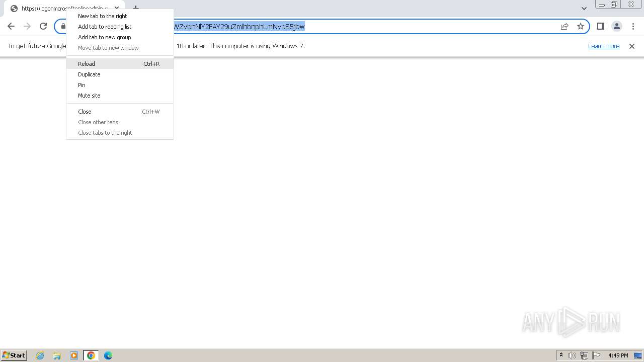Click the Reload page icon in toolbar
This screenshot has width=644, height=362.
point(43,26)
